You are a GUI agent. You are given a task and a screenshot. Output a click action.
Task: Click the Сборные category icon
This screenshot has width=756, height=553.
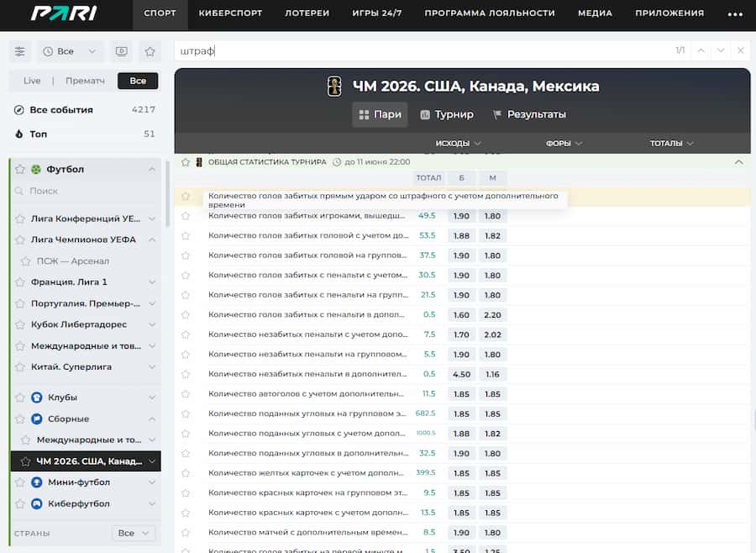pyautogui.click(x=37, y=419)
